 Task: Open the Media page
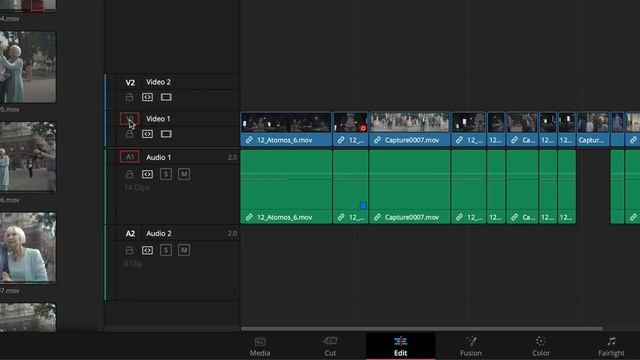tap(260, 346)
